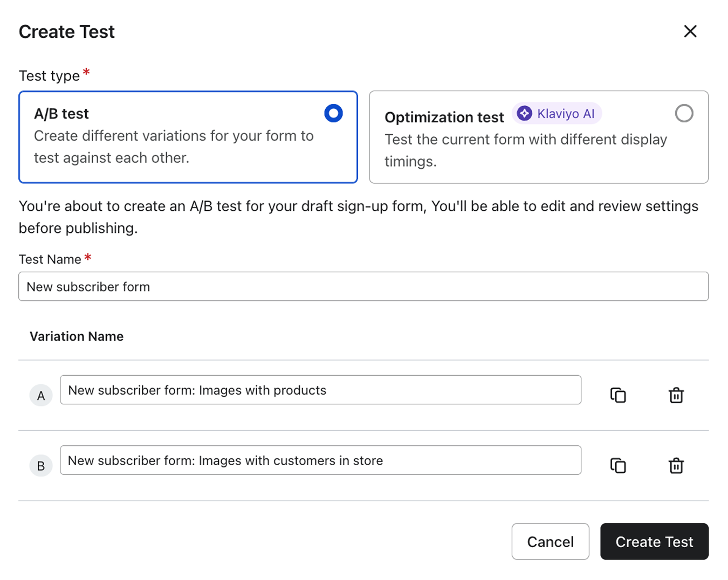Viewport: 728px width, 580px height.
Task: Click the Cancel button
Action: (550, 541)
